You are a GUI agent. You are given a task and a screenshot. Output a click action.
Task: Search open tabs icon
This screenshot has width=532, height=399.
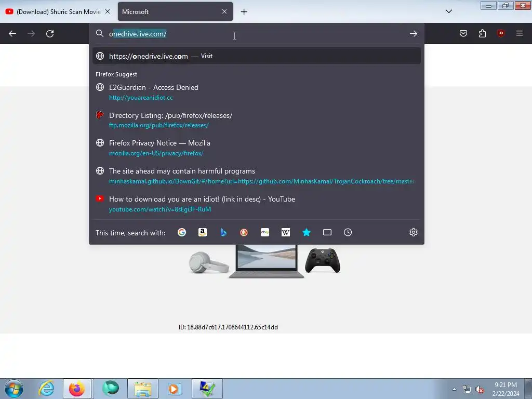327,232
